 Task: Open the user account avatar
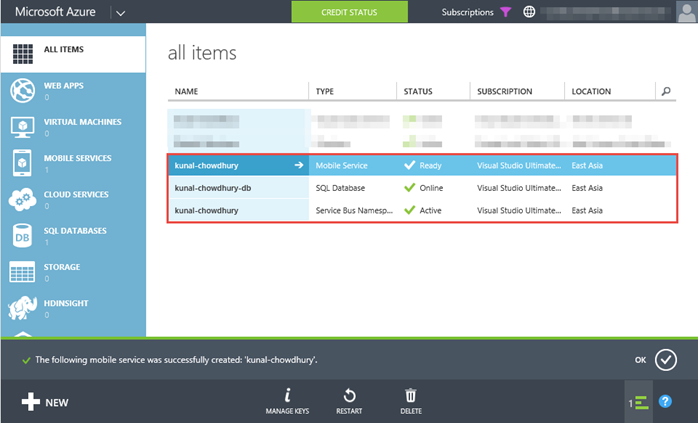[x=686, y=12]
